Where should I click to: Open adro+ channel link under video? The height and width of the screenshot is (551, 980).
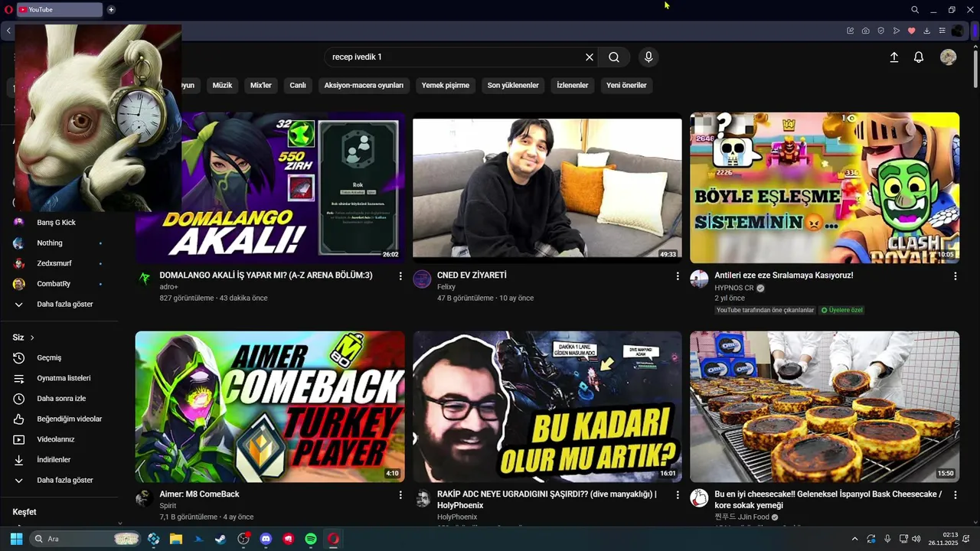click(168, 287)
